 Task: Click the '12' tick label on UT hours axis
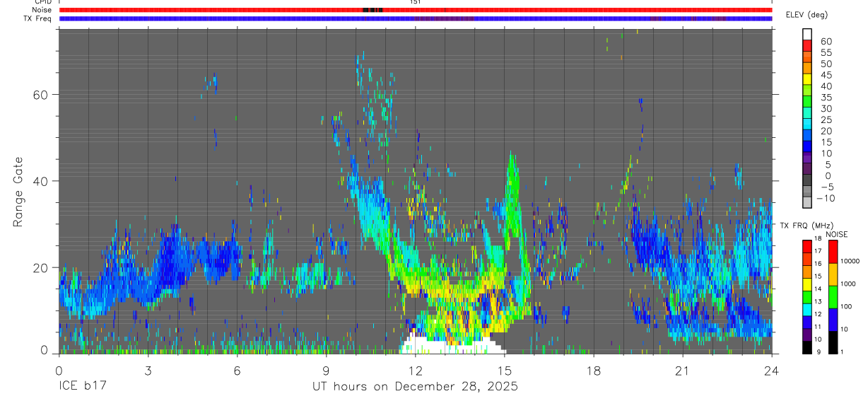415,370
